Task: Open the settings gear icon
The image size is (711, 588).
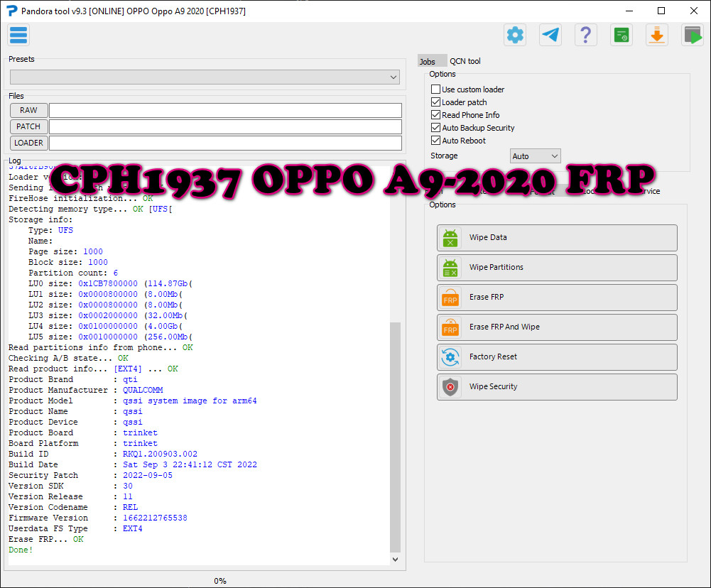Action: (514, 34)
